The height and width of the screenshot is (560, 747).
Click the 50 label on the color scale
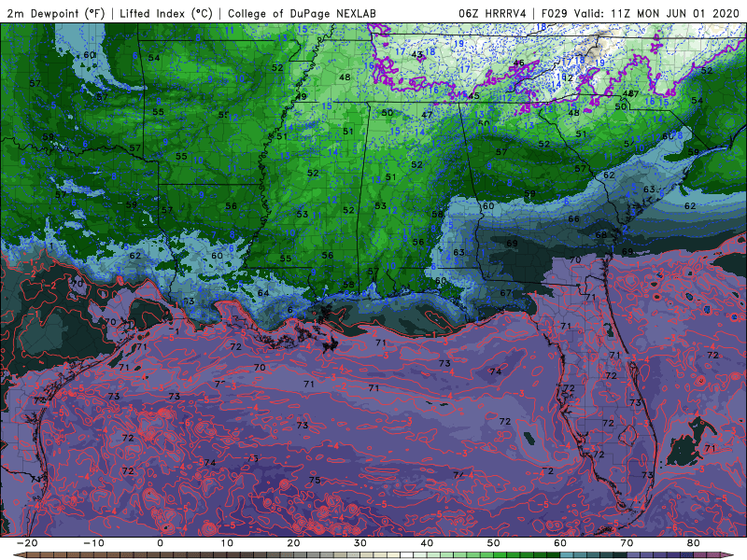pyautogui.click(x=494, y=543)
